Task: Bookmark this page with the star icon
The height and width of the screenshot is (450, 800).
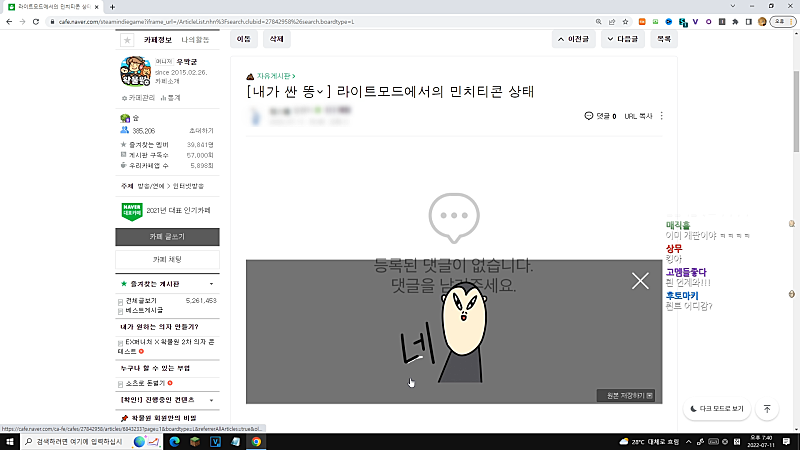Action: [625, 21]
